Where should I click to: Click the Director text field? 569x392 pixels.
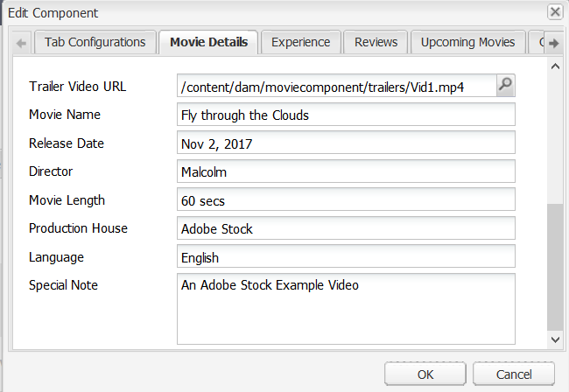346,172
